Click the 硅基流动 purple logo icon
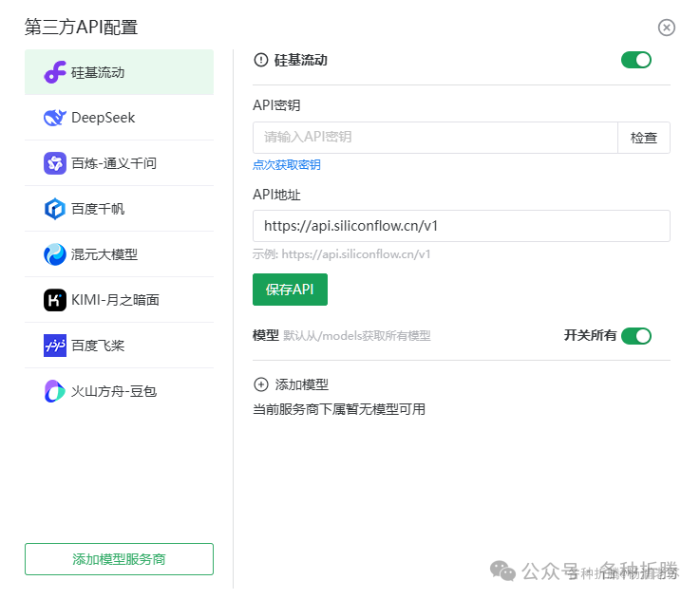 [x=55, y=72]
